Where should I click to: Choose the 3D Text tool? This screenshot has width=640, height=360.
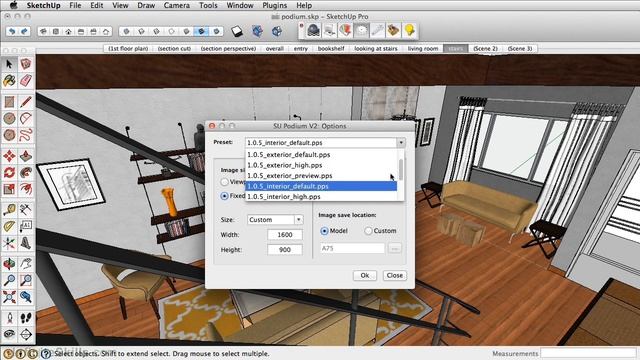click(x=26, y=243)
